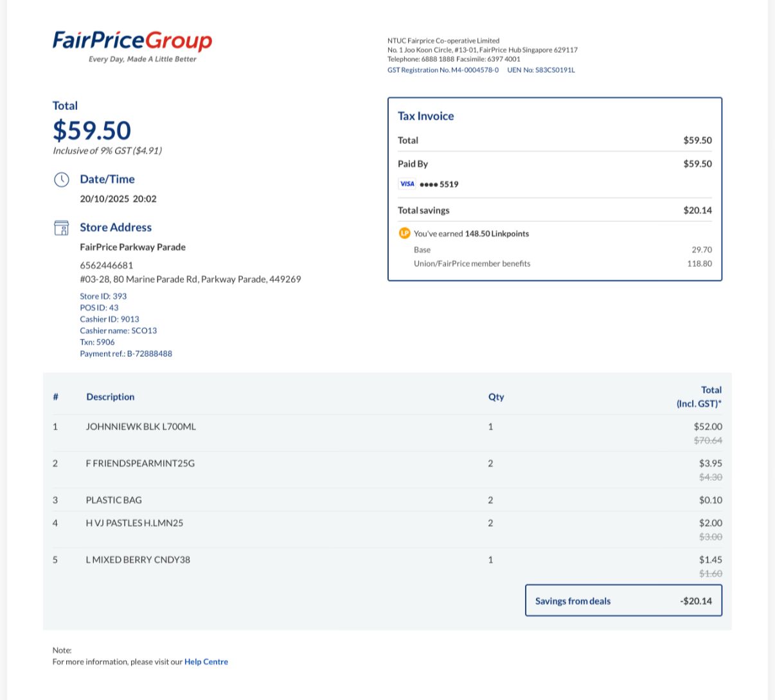Click the store phone number 6562446681
The image size is (775, 700).
click(x=107, y=265)
